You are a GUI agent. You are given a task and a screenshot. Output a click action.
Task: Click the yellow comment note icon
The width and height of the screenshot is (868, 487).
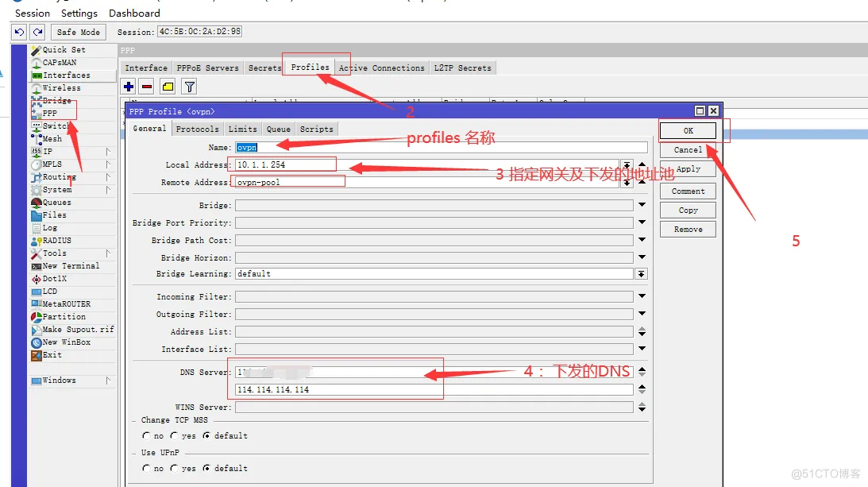[x=168, y=87]
